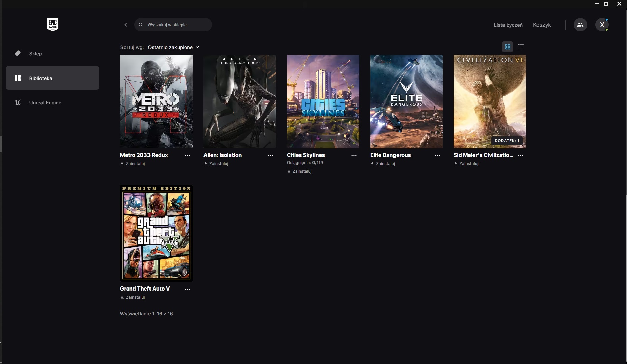This screenshot has width=627, height=364.
Task: Click the Sklep tag icon
Action: [18, 53]
